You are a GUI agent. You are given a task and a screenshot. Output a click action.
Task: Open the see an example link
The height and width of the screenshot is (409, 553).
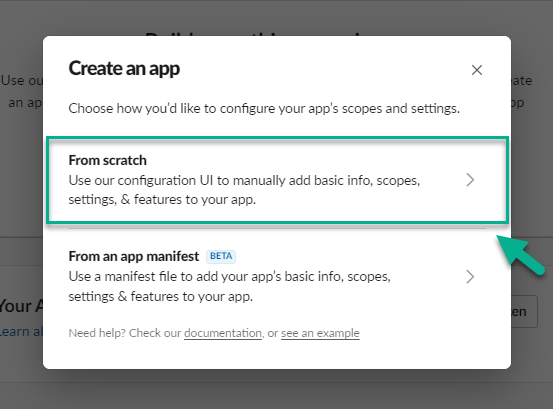(x=320, y=333)
